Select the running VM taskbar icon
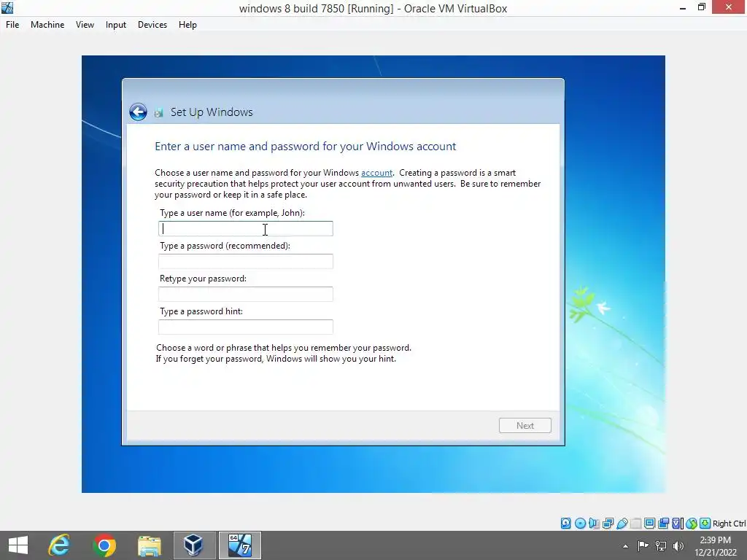 pos(239,545)
